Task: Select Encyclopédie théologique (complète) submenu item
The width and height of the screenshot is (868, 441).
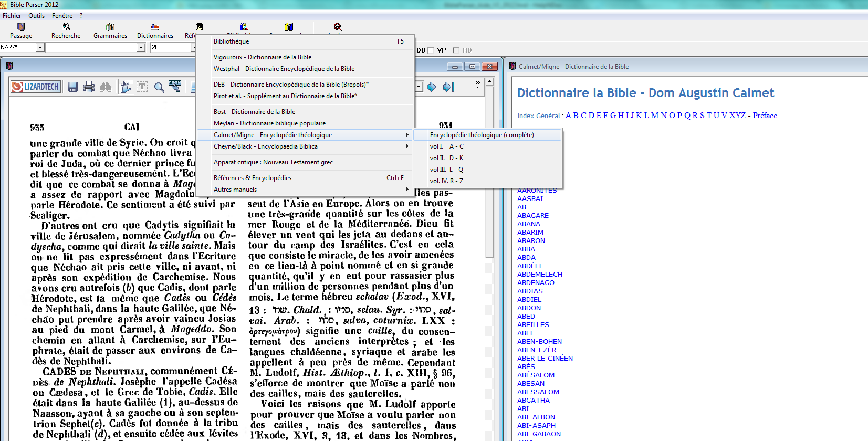Action: coord(487,135)
